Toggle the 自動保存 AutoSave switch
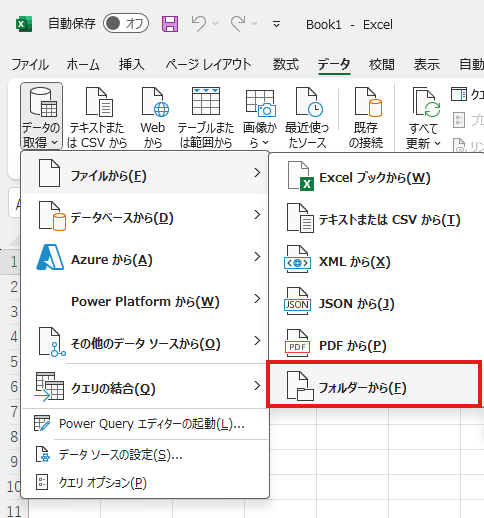 pyautogui.click(x=126, y=23)
